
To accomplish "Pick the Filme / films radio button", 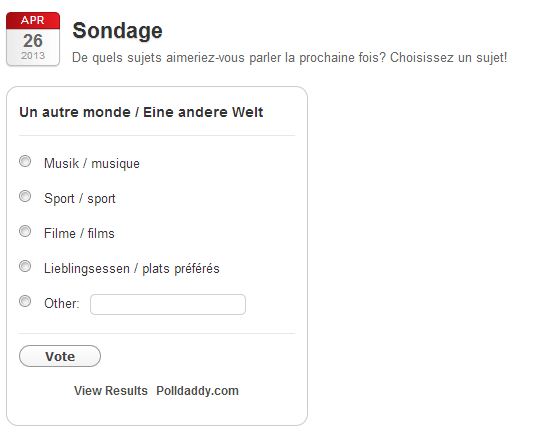I will (x=25, y=231).
